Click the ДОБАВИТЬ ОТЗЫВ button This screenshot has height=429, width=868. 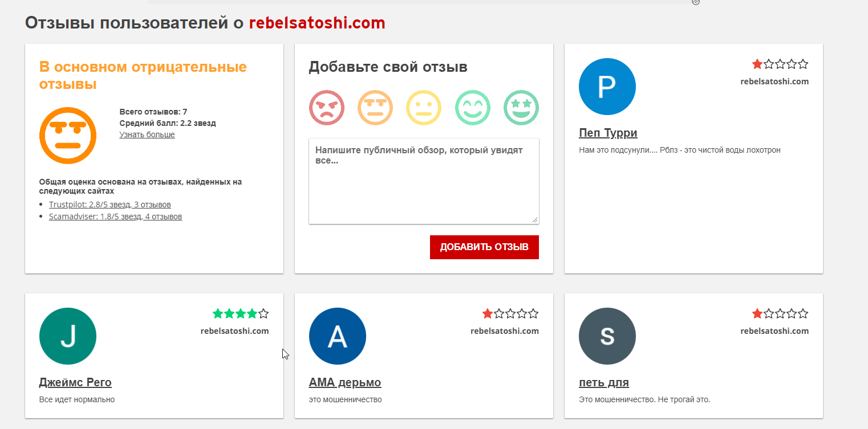click(484, 247)
